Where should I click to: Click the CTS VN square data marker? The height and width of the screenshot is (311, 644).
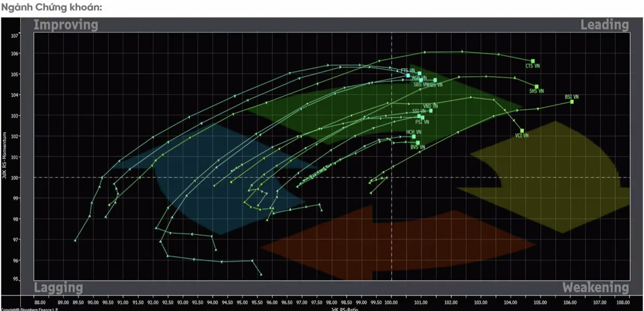pos(533,61)
